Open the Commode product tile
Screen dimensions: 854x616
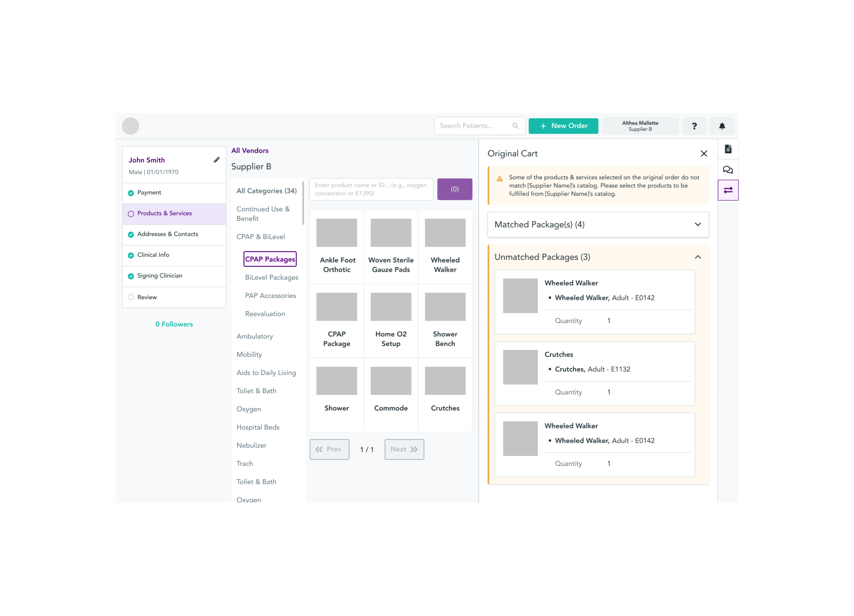click(391, 395)
